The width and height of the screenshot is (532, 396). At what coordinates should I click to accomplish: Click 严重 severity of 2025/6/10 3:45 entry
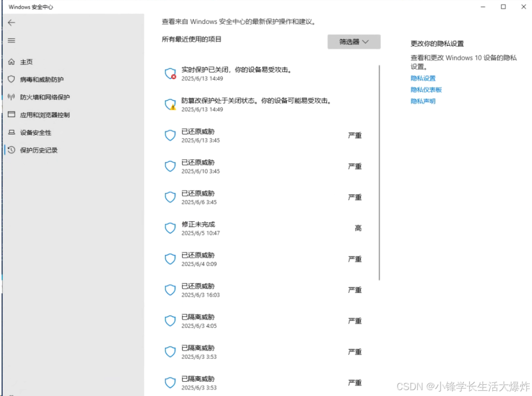tap(355, 166)
